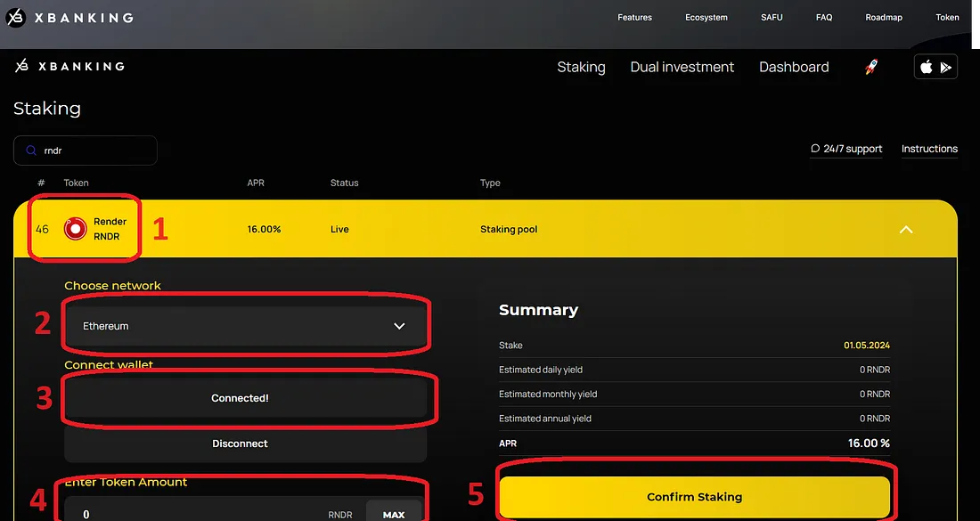Click the Status column header

click(x=345, y=183)
